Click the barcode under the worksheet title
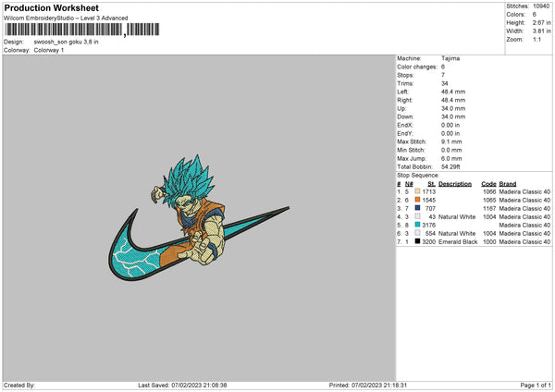This screenshot has width=555, height=392. tap(82, 30)
